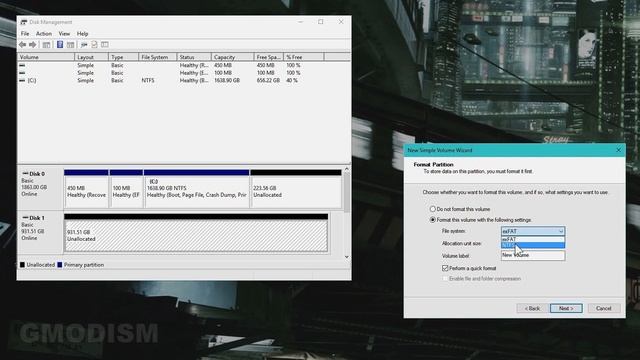Sort by the Volume column header

[x=46, y=57]
